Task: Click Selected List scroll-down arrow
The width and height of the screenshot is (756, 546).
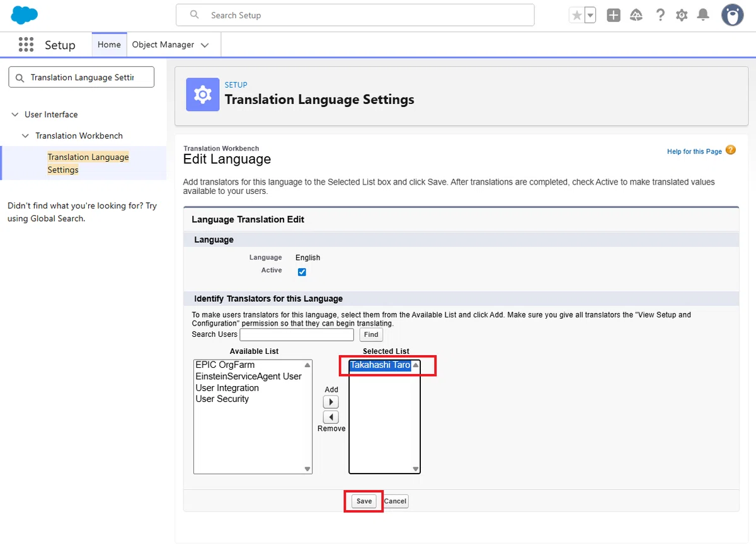Action: point(416,469)
